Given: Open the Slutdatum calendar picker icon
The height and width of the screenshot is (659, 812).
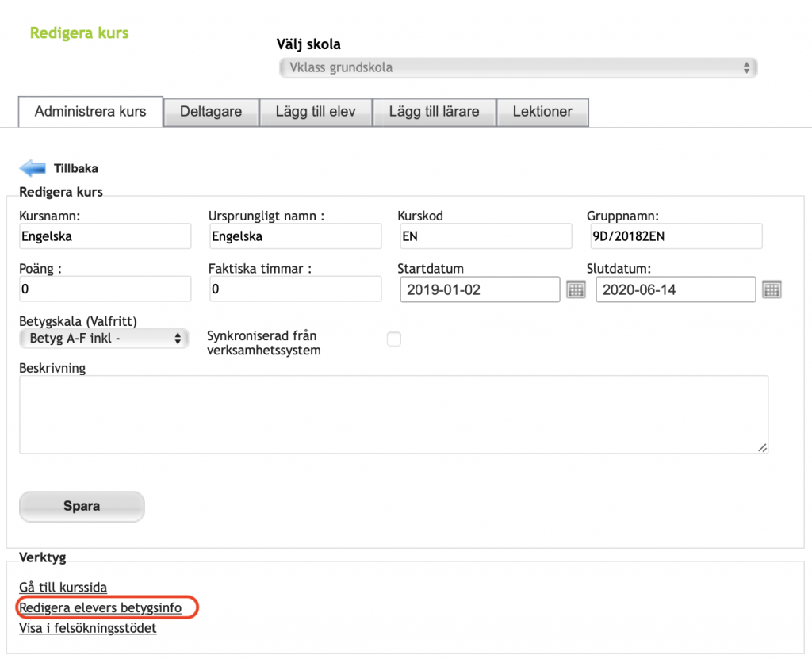Looking at the screenshot, I should 772,289.
